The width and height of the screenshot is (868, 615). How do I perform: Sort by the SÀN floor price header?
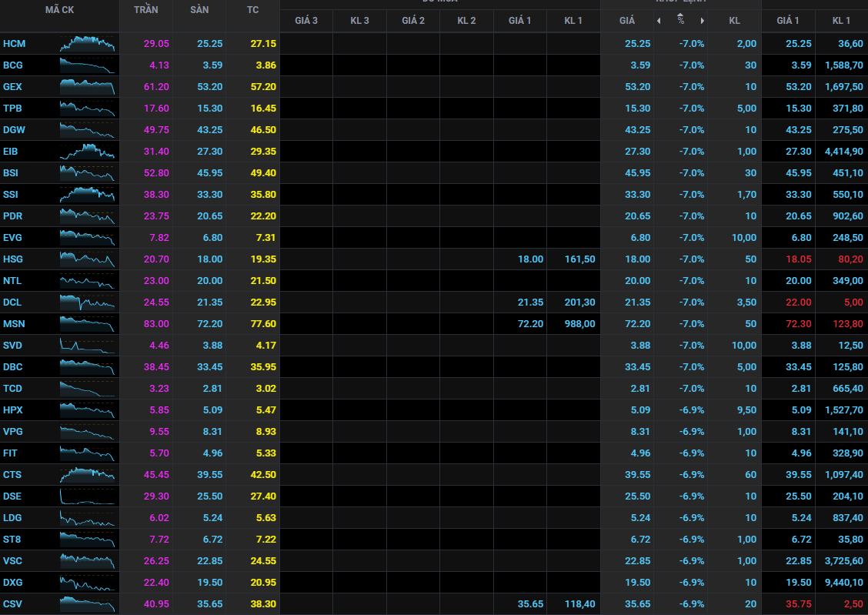click(x=199, y=10)
